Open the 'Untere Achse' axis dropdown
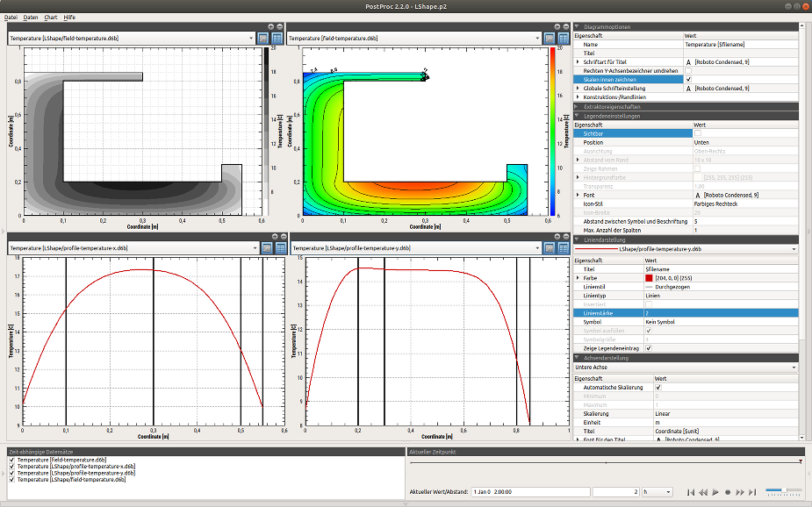The width and height of the screenshot is (812, 507). pyautogui.click(x=686, y=368)
